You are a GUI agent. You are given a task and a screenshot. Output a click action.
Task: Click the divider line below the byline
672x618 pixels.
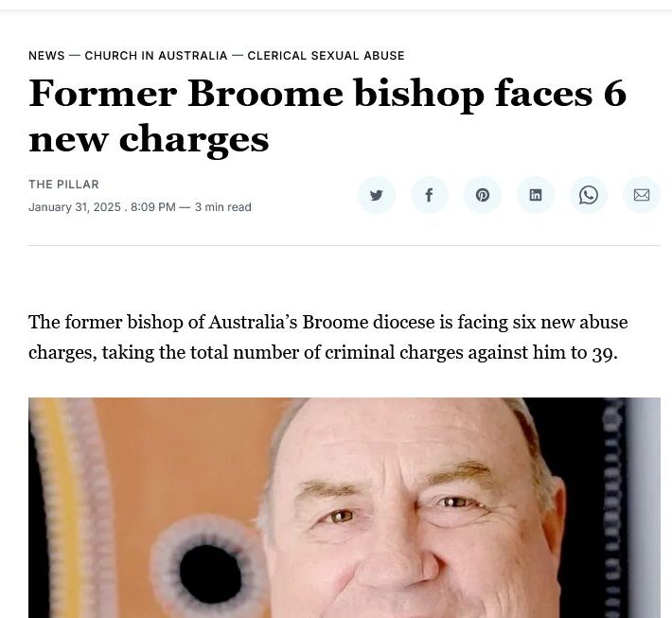[x=345, y=245]
